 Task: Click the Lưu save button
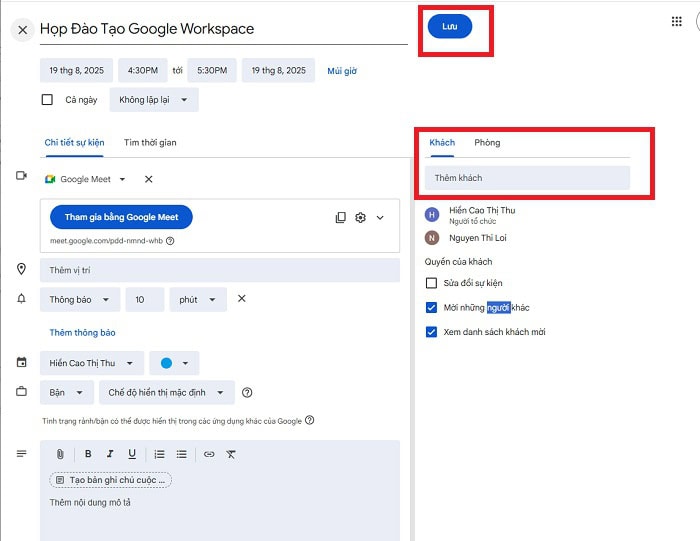click(x=449, y=26)
